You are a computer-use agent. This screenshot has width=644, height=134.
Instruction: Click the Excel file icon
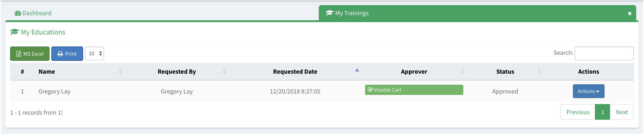click(19, 54)
